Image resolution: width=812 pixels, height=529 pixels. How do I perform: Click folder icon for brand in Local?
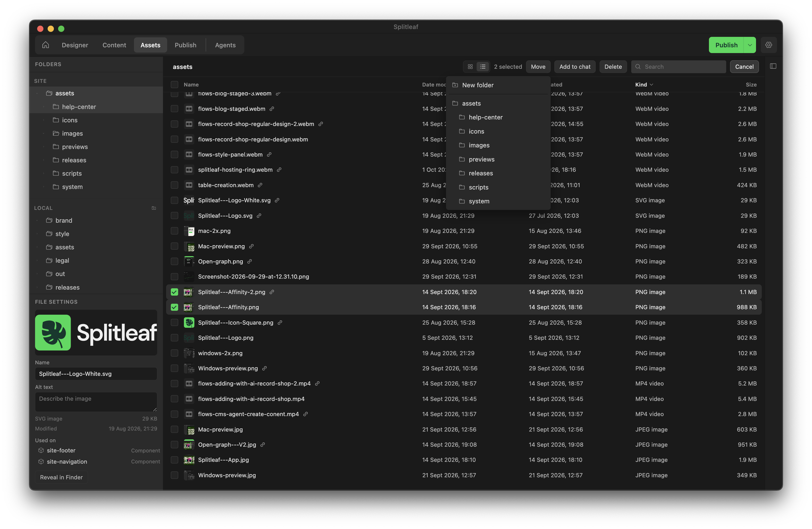49,221
